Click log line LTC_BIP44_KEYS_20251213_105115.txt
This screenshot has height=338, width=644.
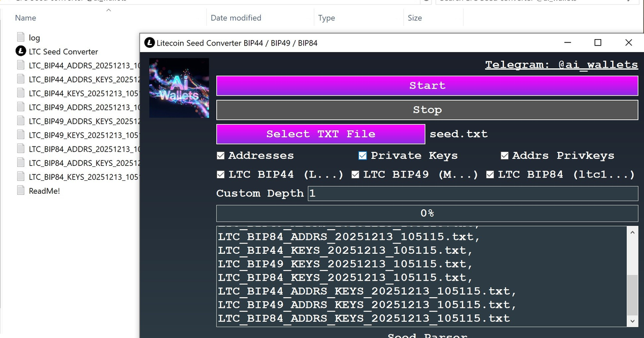tap(346, 250)
